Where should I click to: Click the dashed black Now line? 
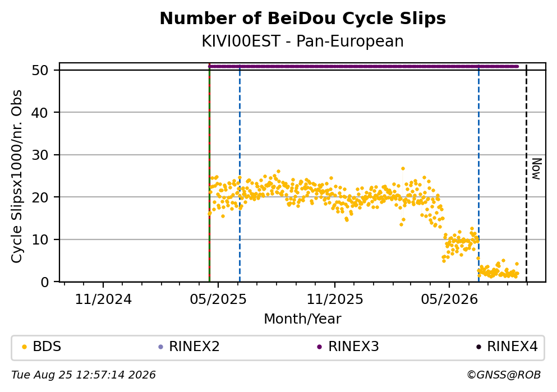(x=526, y=173)
